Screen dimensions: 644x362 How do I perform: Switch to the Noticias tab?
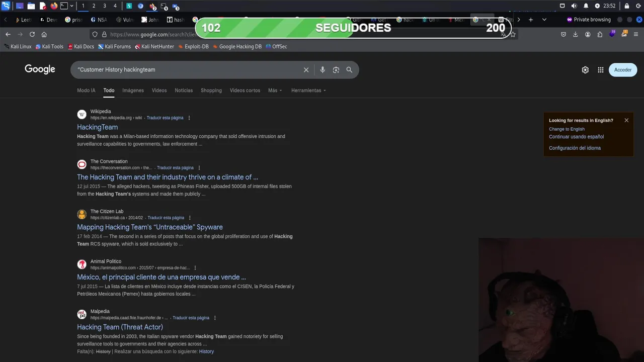(x=184, y=90)
